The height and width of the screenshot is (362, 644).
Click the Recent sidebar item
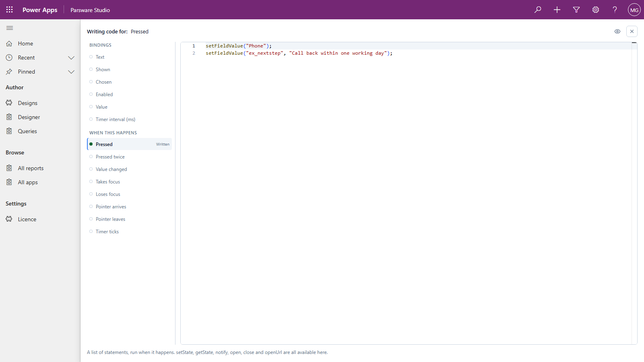[x=40, y=58]
